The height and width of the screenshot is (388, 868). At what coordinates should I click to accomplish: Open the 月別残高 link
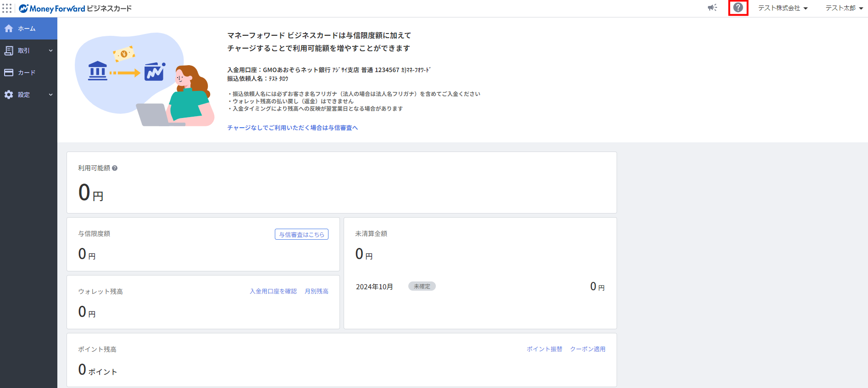pyautogui.click(x=316, y=291)
